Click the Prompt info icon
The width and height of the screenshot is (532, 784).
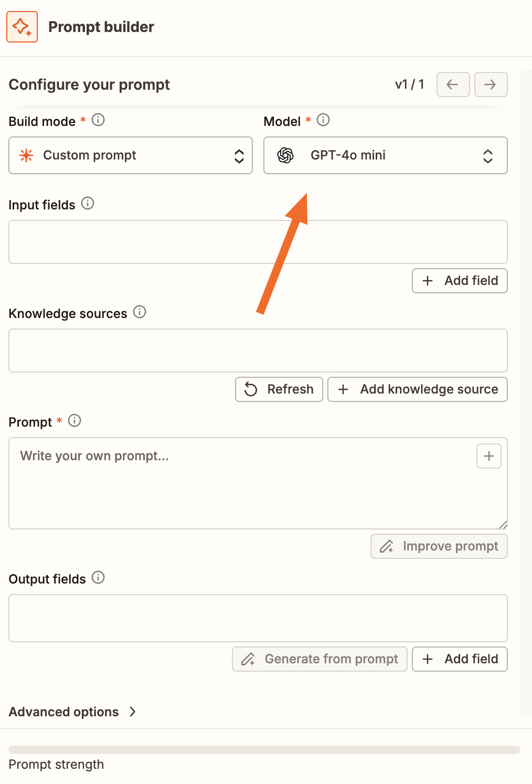(x=75, y=421)
